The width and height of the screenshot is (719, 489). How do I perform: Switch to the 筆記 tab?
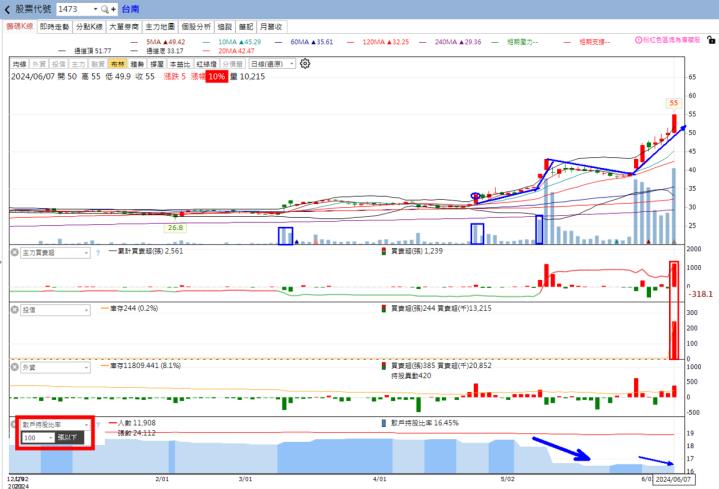[246, 27]
